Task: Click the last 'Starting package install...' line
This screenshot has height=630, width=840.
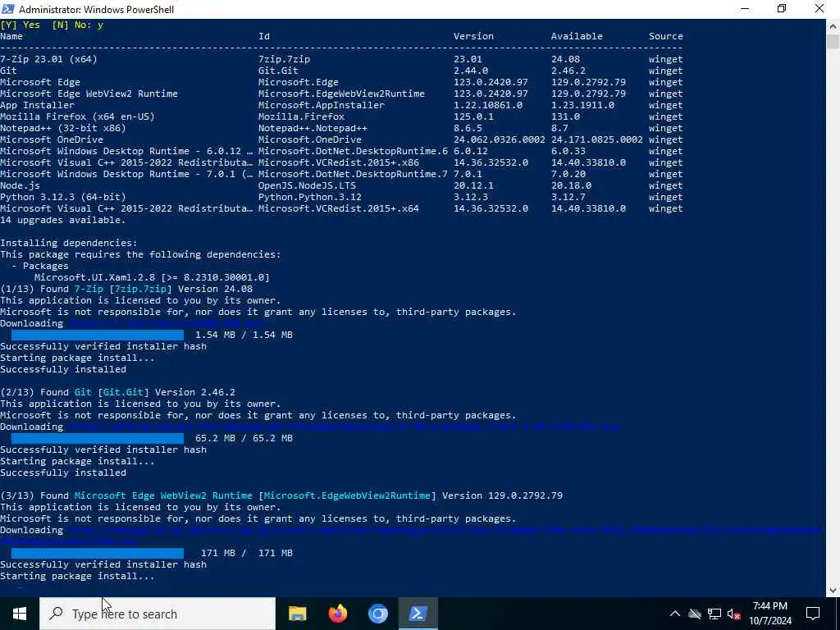Action: point(77,577)
